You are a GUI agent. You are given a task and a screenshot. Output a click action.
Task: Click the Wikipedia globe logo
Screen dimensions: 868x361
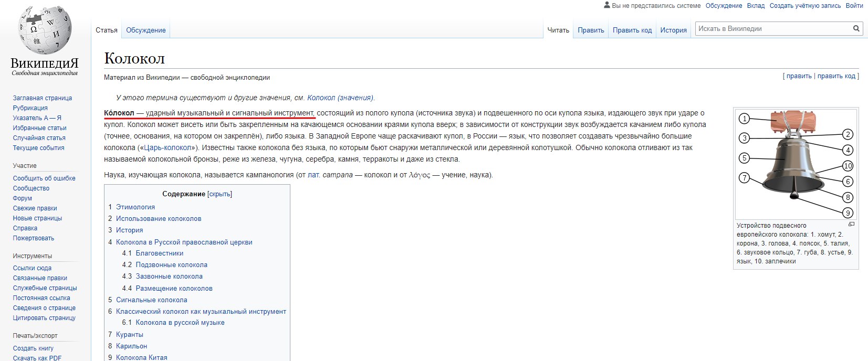pos(45,30)
